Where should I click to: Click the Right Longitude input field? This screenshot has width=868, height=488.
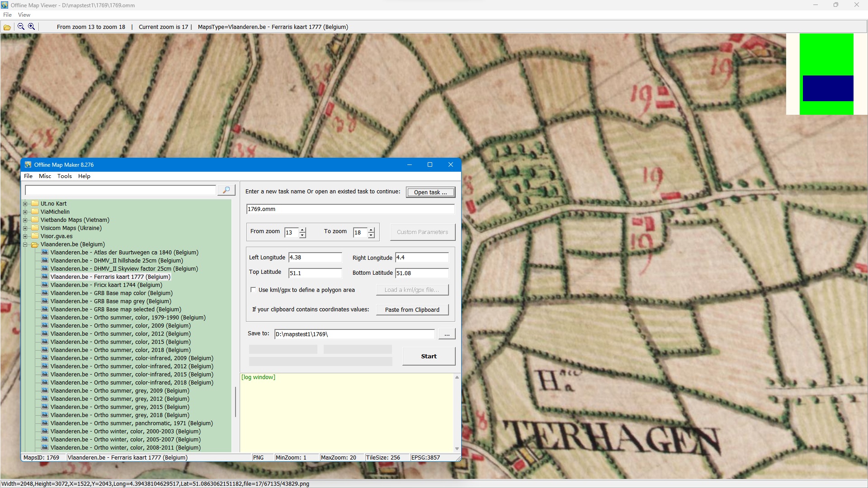[x=422, y=258]
